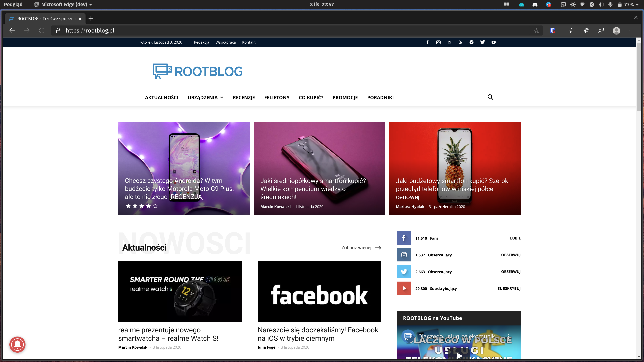Image resolution: width=644 pixels, height=362 pixels.
Task: Click the ROOTBLOG logo
Action: point(197,71)
